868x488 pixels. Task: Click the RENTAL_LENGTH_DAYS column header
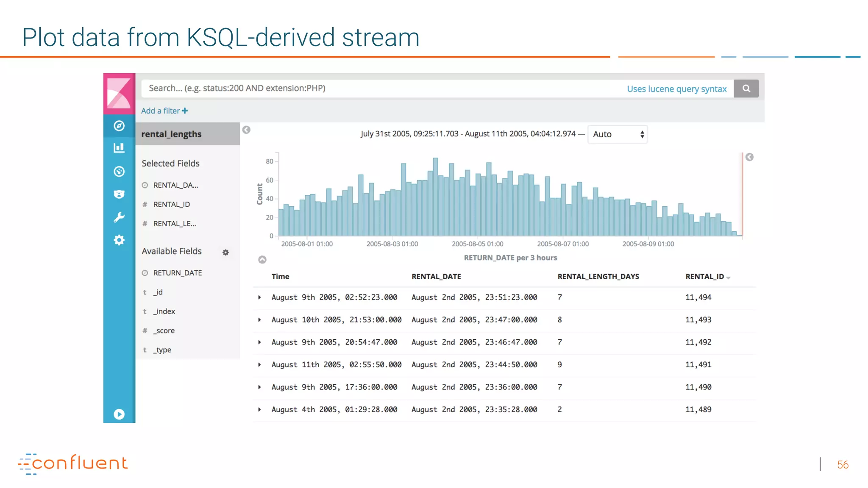[598, 277]
